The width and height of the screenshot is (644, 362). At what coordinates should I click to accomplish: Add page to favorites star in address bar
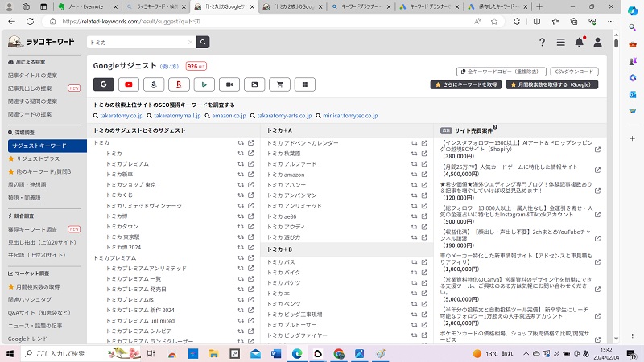pyautogui.click(x=494, y=22)
